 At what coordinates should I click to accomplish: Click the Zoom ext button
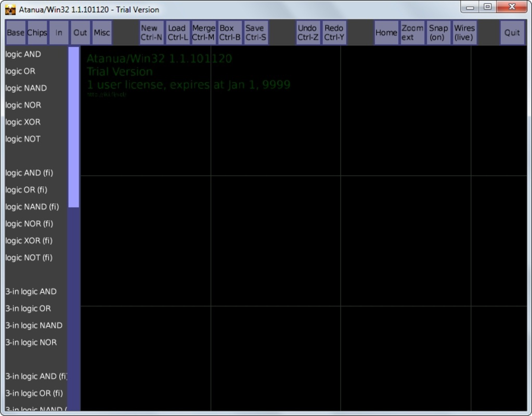coord(412,33)
